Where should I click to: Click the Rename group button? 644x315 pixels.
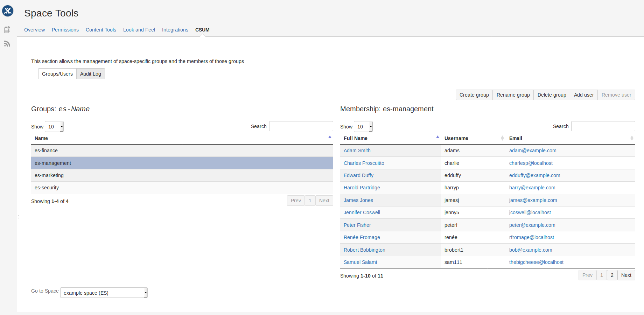[513, 95]
